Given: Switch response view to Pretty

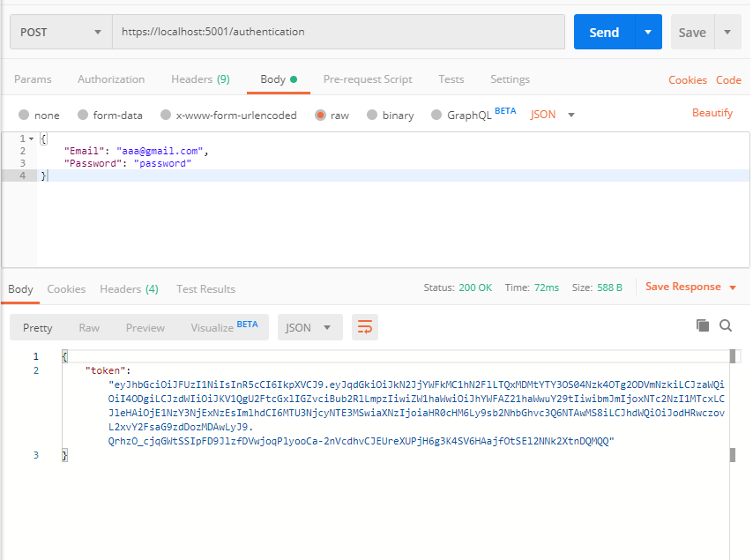Looking at the screenshot, I should 37,327.
